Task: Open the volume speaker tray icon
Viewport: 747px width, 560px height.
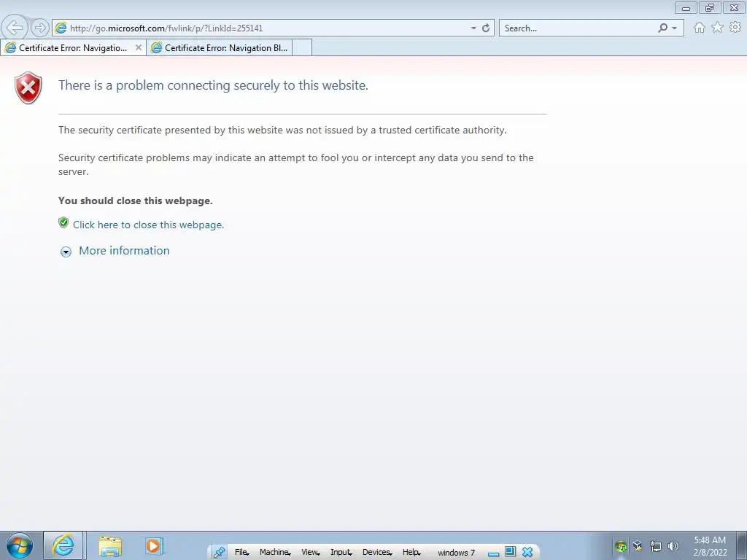Action: tap(673, 546)
